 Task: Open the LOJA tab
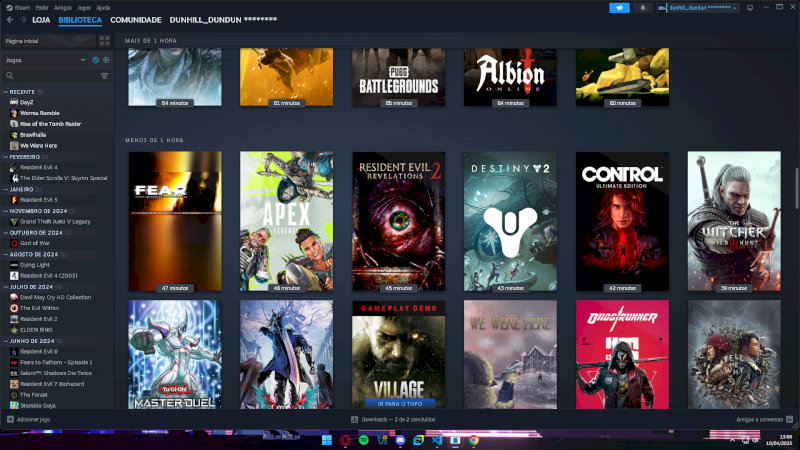pyautogui.click(x=41, y=20)
